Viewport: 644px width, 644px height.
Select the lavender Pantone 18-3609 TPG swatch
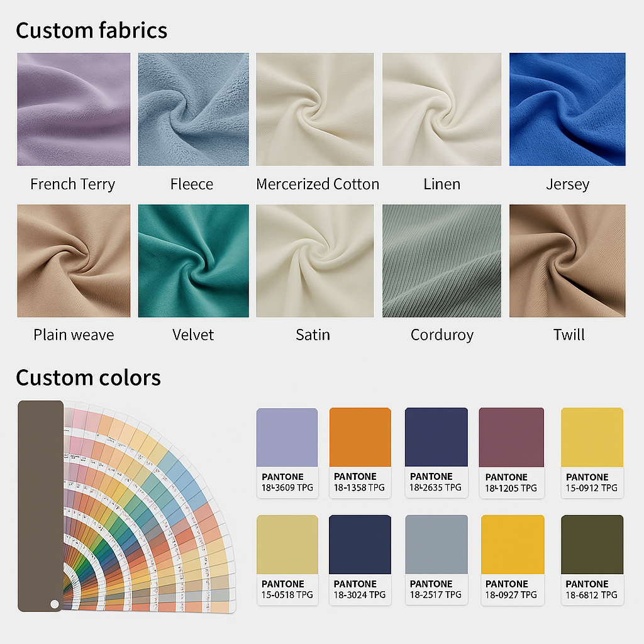pyautogui.click(x=287, y=453)
